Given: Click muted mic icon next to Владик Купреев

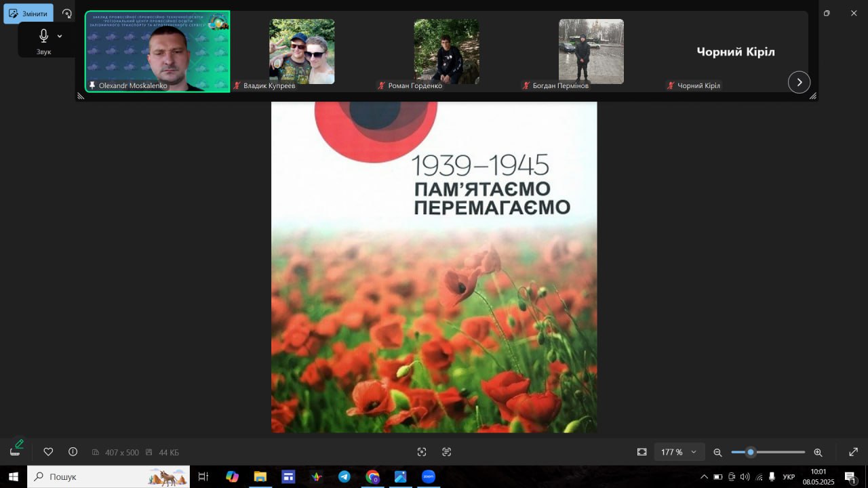Looking at the screenshot, I should [237, 86].
